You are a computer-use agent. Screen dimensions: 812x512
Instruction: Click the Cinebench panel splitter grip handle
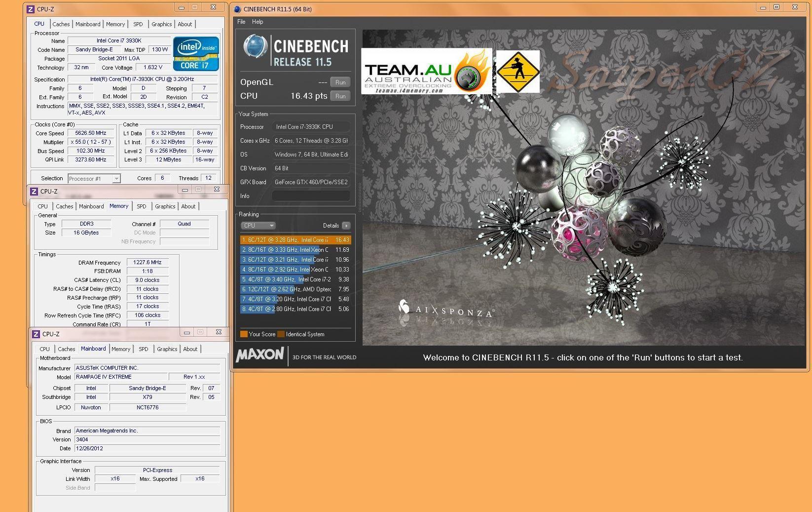[x=359, y=197]
